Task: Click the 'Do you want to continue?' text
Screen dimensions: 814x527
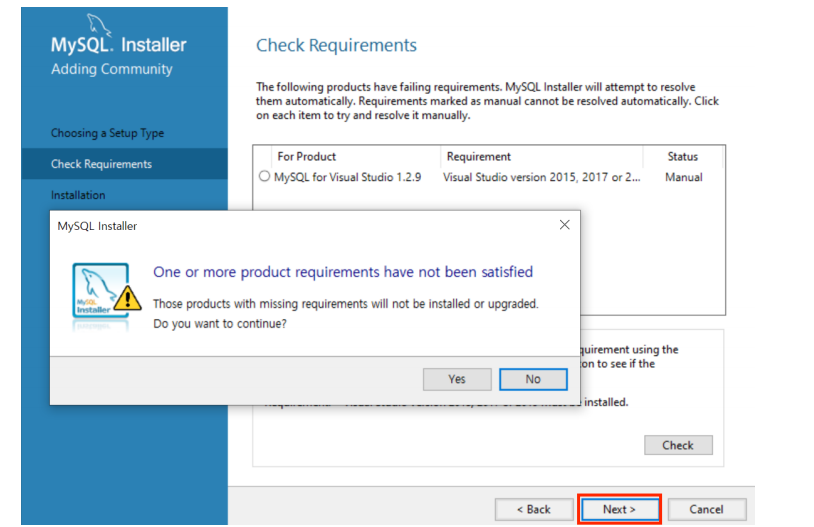Action: [220, 323]
